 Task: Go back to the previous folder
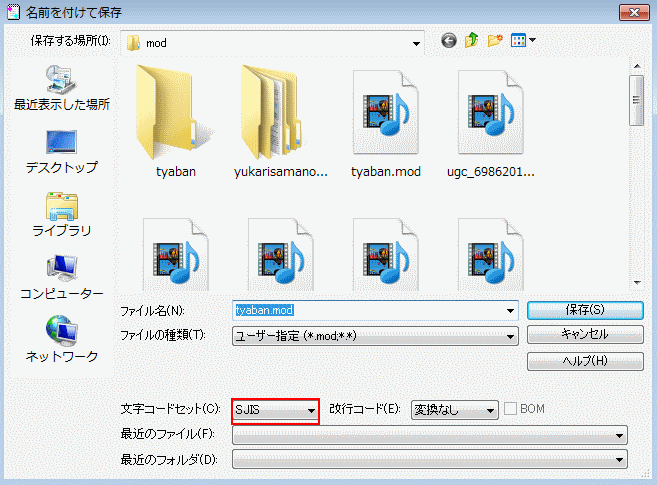click(449, 41)
